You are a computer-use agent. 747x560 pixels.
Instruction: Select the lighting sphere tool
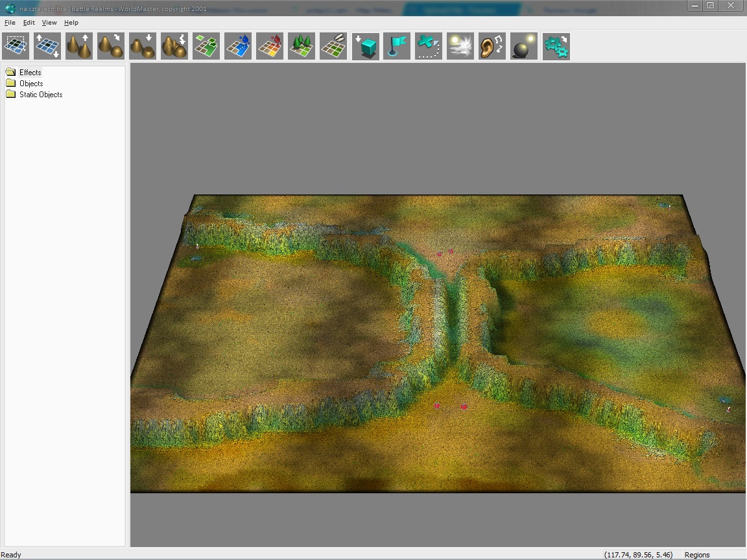pyautogui.click(x=524, y=46)
